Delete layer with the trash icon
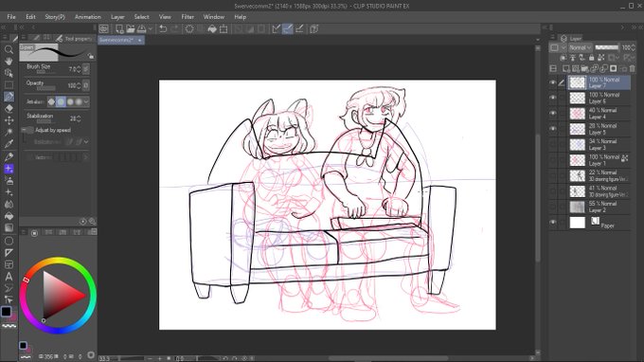This screenshot has width=644, height=362. [x=632, y=68]
